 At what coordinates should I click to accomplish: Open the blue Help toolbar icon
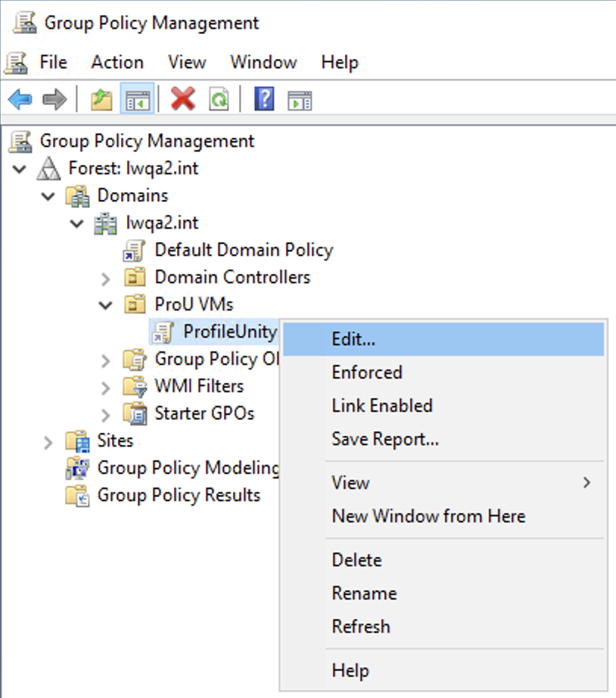264,99
